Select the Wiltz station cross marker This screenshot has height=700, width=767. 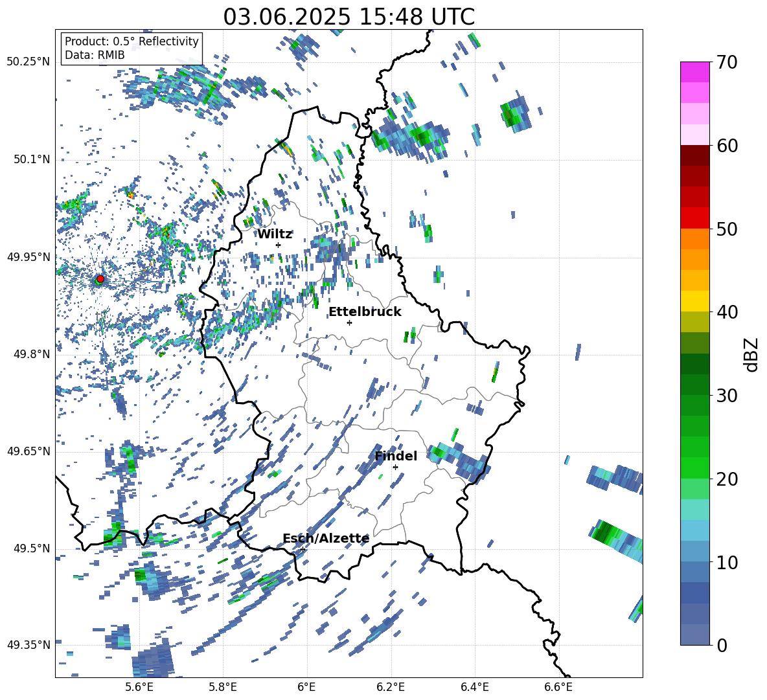[x=279, y=245]
